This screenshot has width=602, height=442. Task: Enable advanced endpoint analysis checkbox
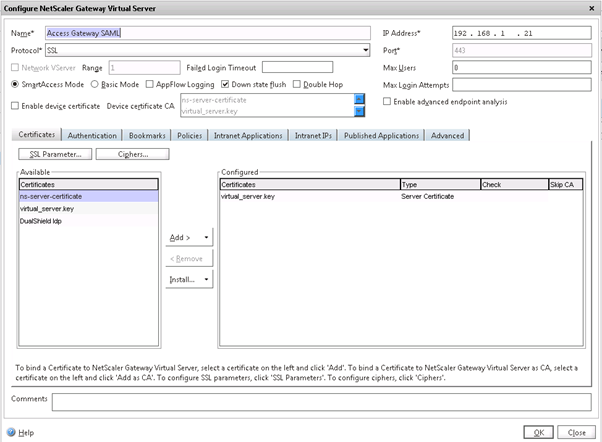tap(389, 102)
